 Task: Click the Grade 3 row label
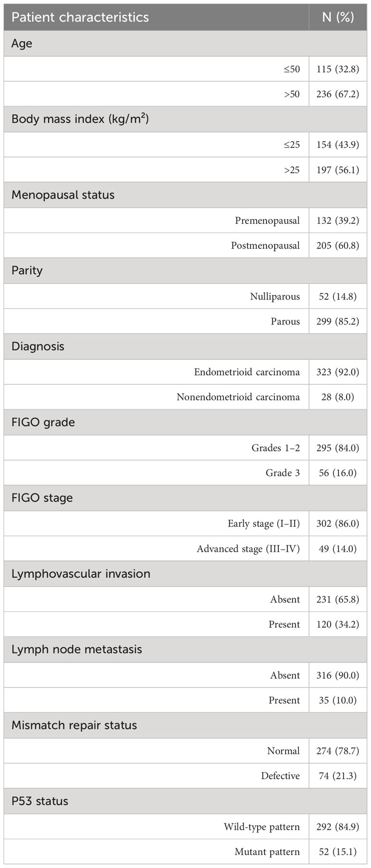click(283, 473)
